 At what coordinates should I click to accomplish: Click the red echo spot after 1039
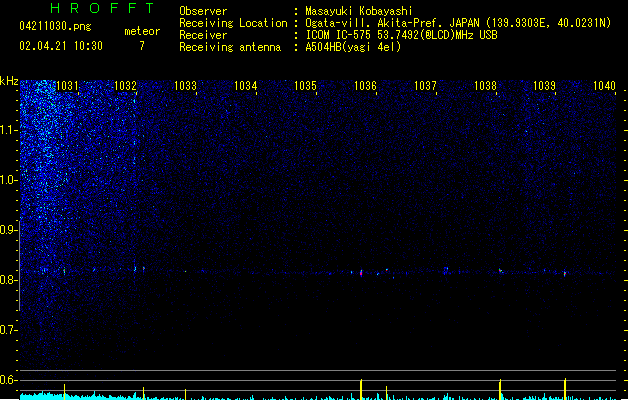565,274
